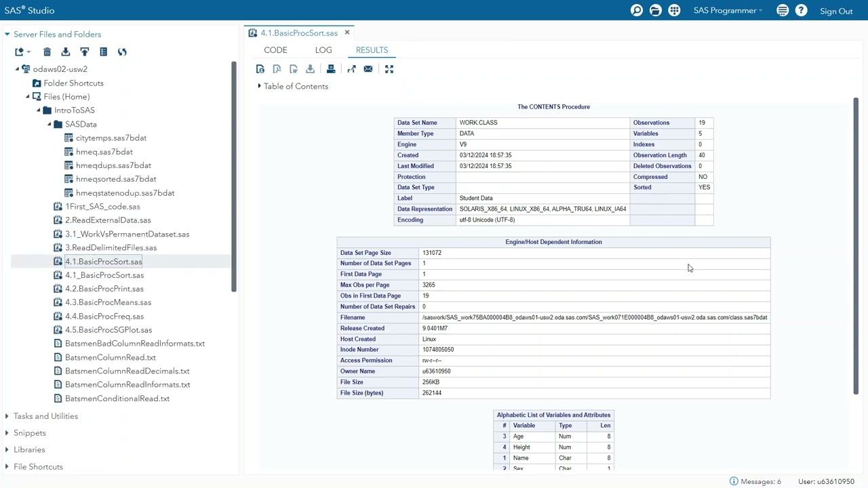Collapse the IntroToSAS folder node
This screenshot has height=488, width=868.
[x=39, y=110]
